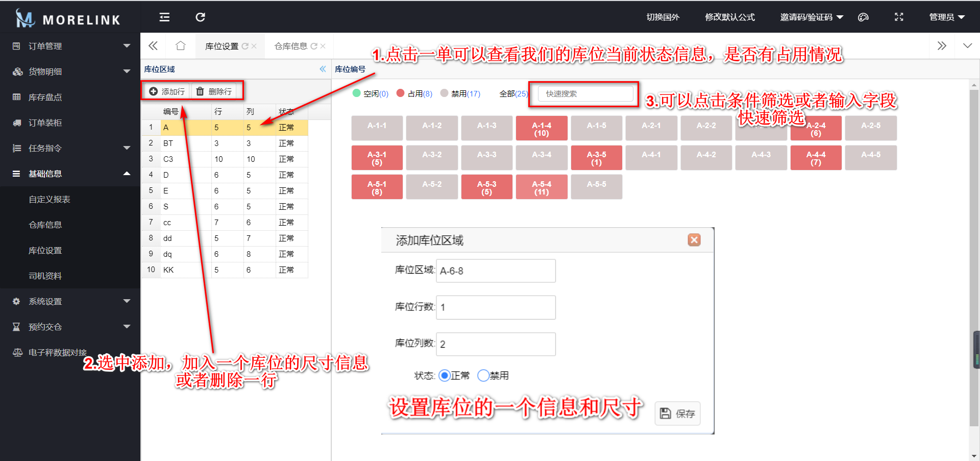This screenshot has width=980, height=461.
Task: Expand the 任务指令 menu arrow
Action: [x=127, y=148]
